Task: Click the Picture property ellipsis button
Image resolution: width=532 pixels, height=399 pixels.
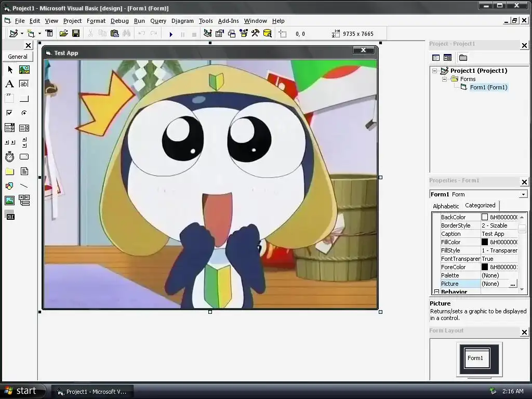Action: point(513,284)
